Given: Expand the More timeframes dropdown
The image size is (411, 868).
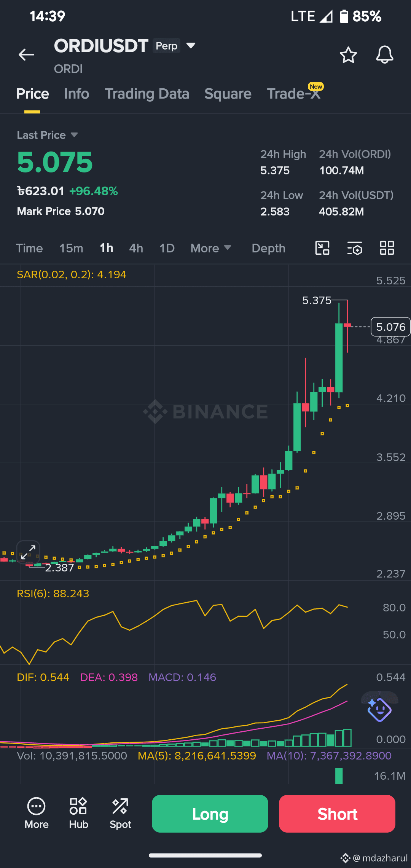Looking at the screenshot, I should 211,248.
